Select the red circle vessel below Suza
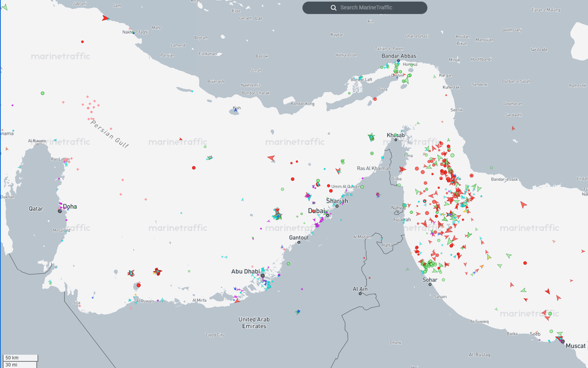588x368 pixels. [x=375, y=99]
